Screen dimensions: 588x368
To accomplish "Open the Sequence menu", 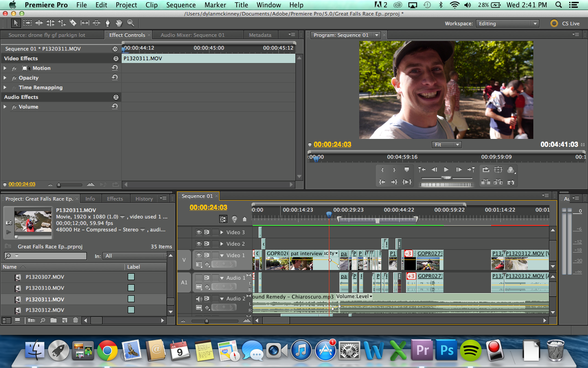I will pos(181,5).
